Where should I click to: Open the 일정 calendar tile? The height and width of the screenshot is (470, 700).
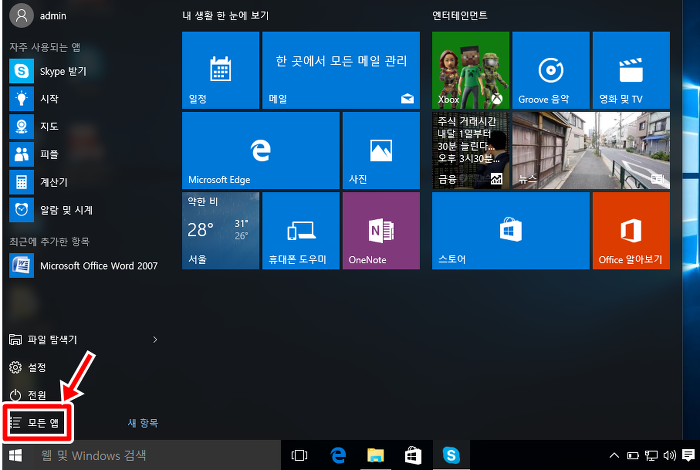tap(221, 70)
